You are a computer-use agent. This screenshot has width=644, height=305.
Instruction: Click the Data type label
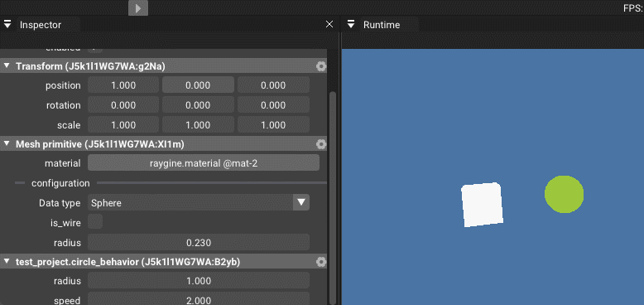tap(60, 203)
